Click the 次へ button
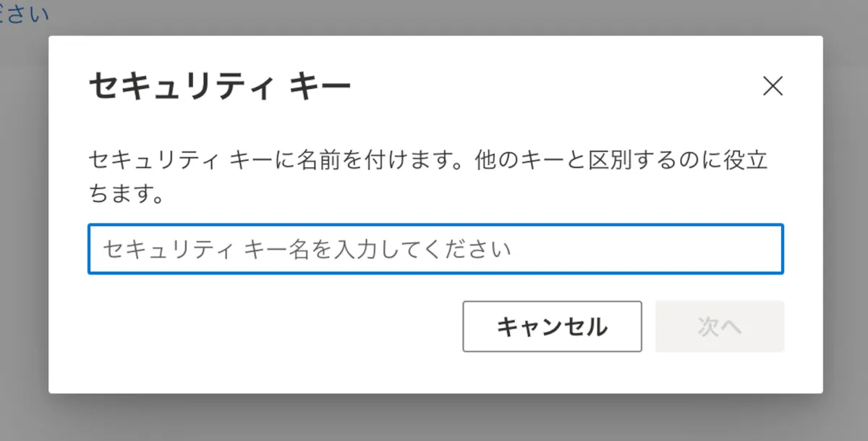This screenshot has width=868, height=441. point(720,327)
